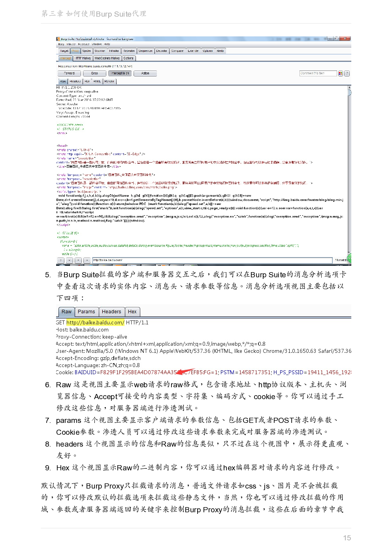
Task: Switch to the Proxy main tab
Action: (75, 51)
